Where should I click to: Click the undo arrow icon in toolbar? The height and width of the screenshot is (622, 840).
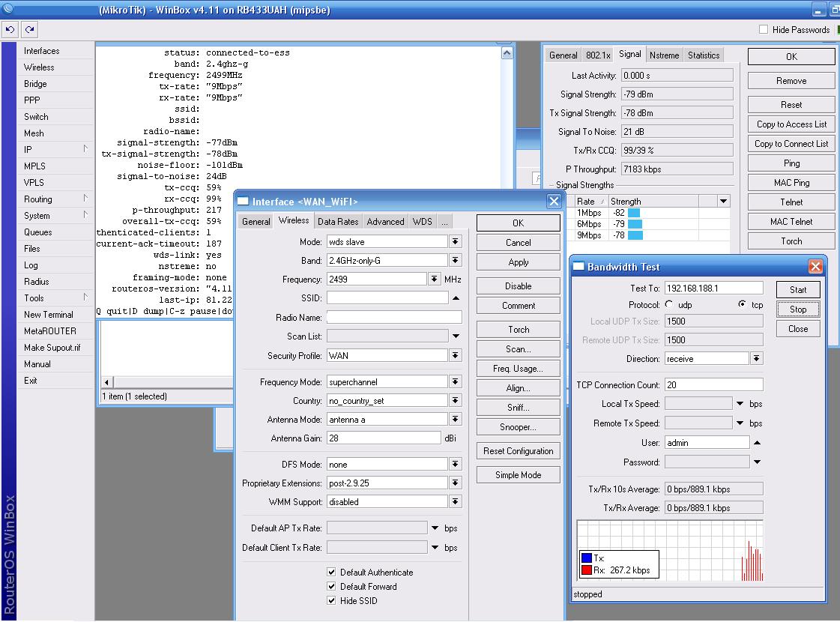pos(10,30)
